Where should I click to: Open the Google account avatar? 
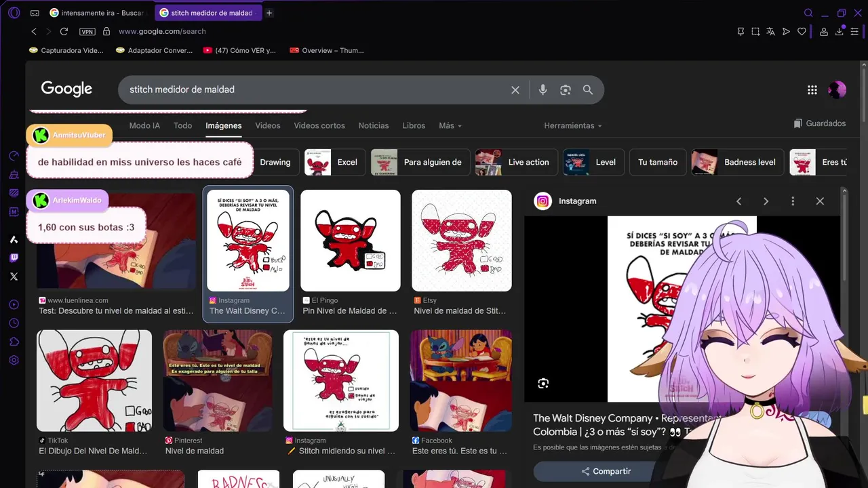pyautogui.click(x=837, y=89)
